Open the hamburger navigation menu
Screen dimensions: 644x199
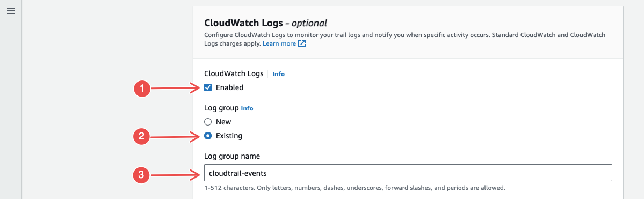coord(11,11)
